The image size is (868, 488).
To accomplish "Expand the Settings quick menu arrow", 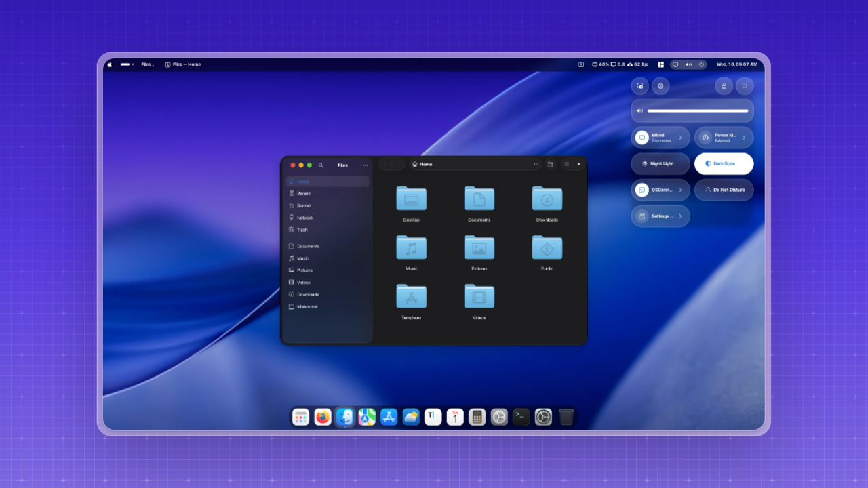I will (681, 216).
